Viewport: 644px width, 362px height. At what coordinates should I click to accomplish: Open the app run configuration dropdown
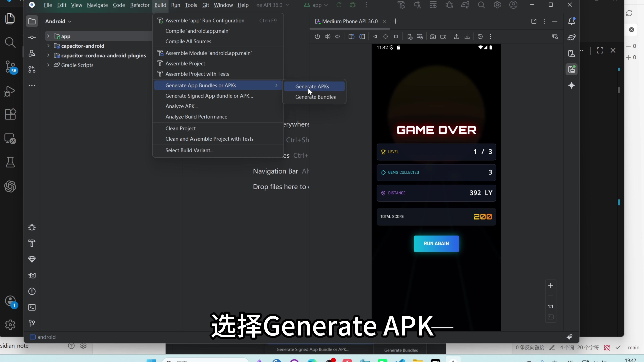tap(316, 5)
